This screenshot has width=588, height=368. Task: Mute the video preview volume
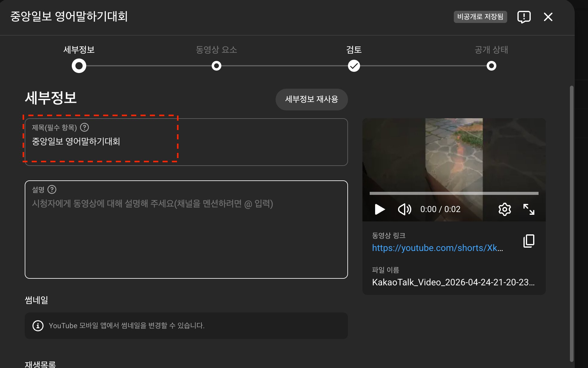pyautogui.click(x=404, y=209)
